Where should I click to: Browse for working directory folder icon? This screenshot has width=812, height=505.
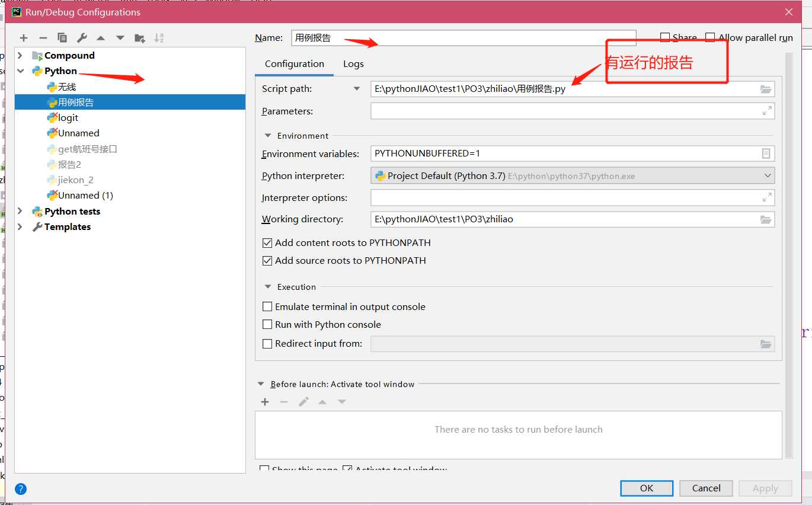point(766,220)
